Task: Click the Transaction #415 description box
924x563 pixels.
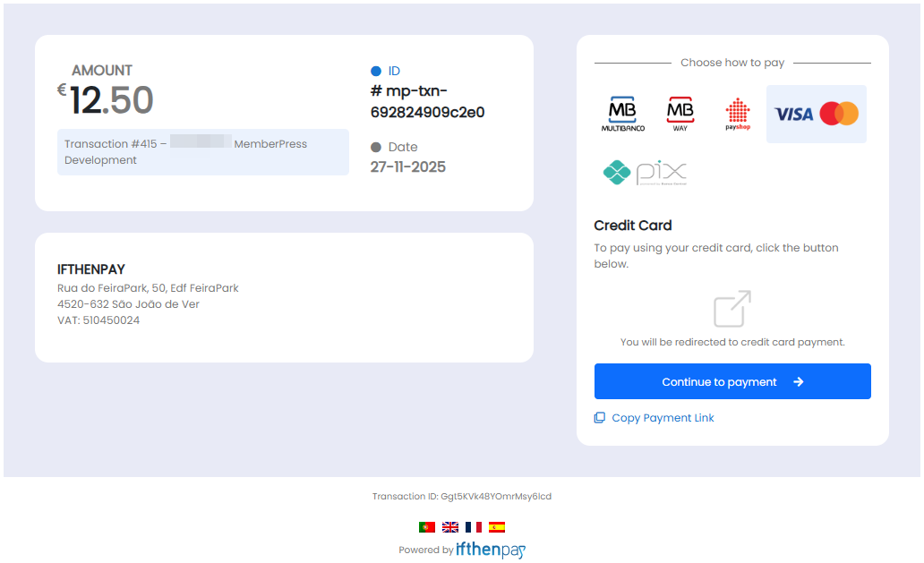Action: tap(202, 152)
